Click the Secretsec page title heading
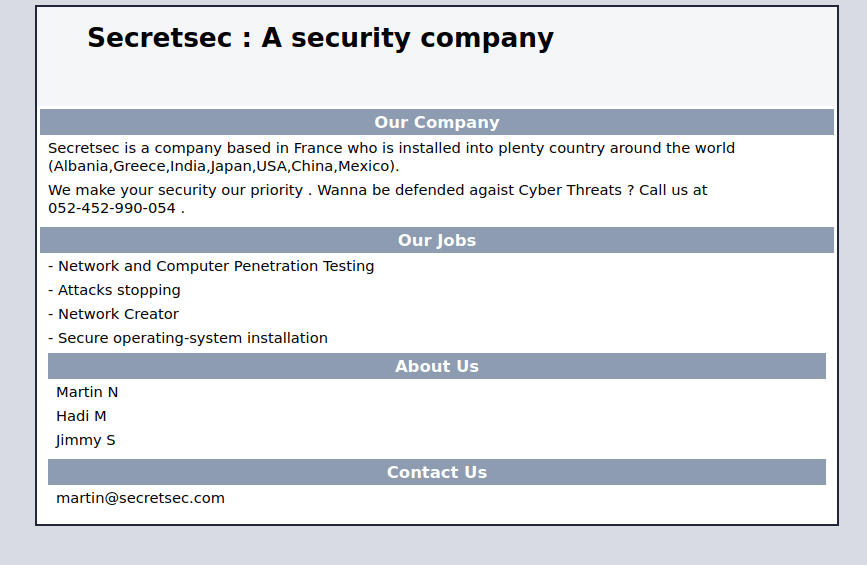 point(320,38)
